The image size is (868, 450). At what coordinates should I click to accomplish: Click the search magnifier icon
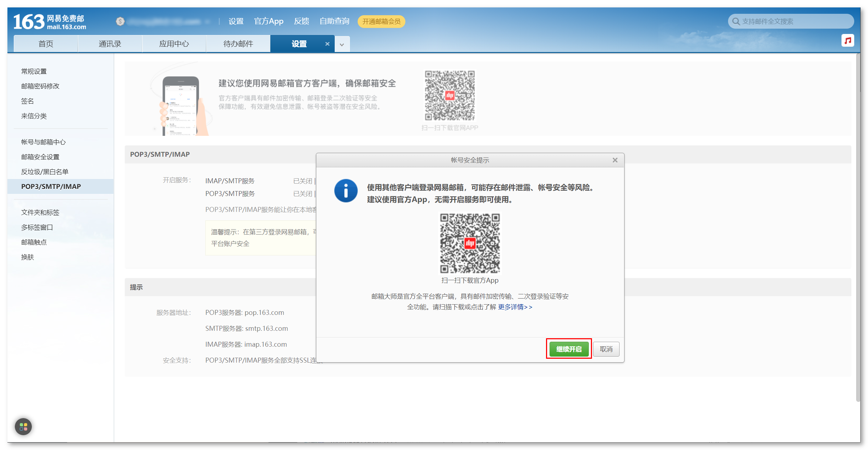(736, 22)
